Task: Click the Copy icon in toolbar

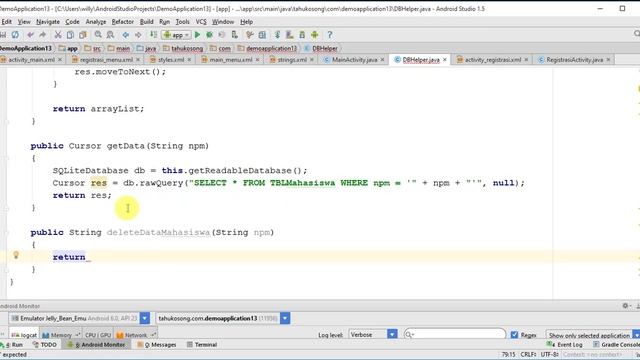Action: point(70,35)
